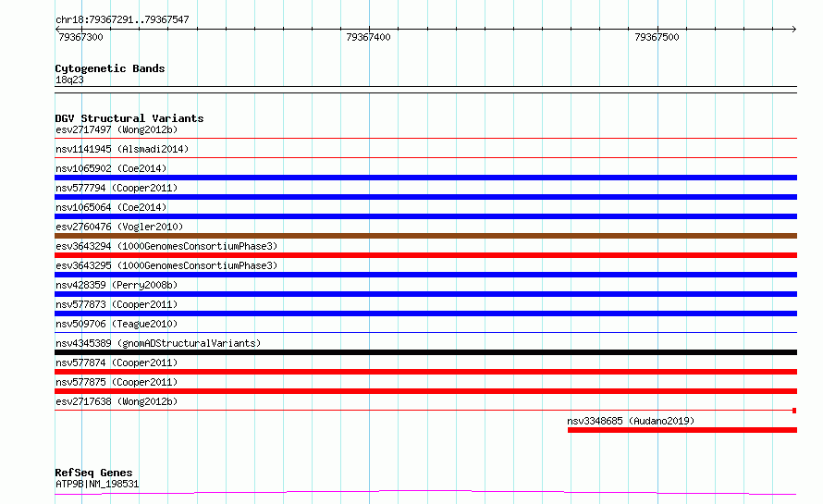This screenshot has width=823, height=504.
Task: Select the esv2717638 (Wong2012b) label
Action: 117,401
